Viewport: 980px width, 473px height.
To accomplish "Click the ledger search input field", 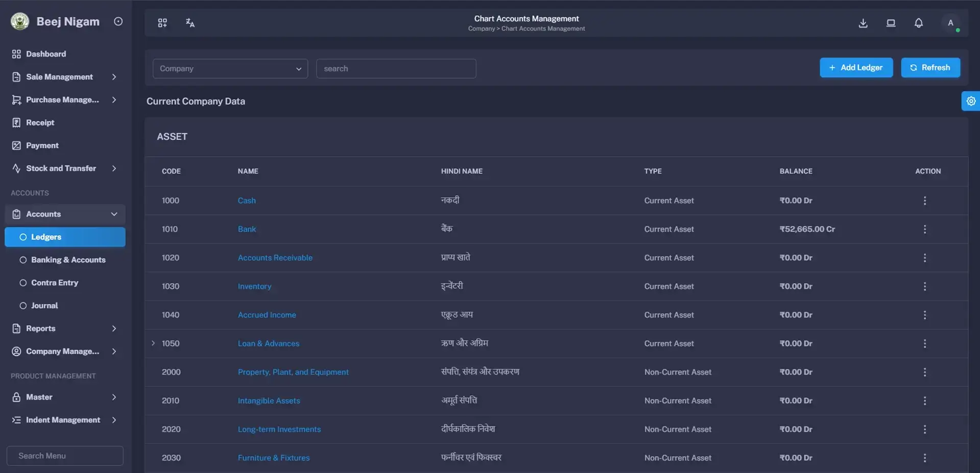I will [x=396, y=68].
